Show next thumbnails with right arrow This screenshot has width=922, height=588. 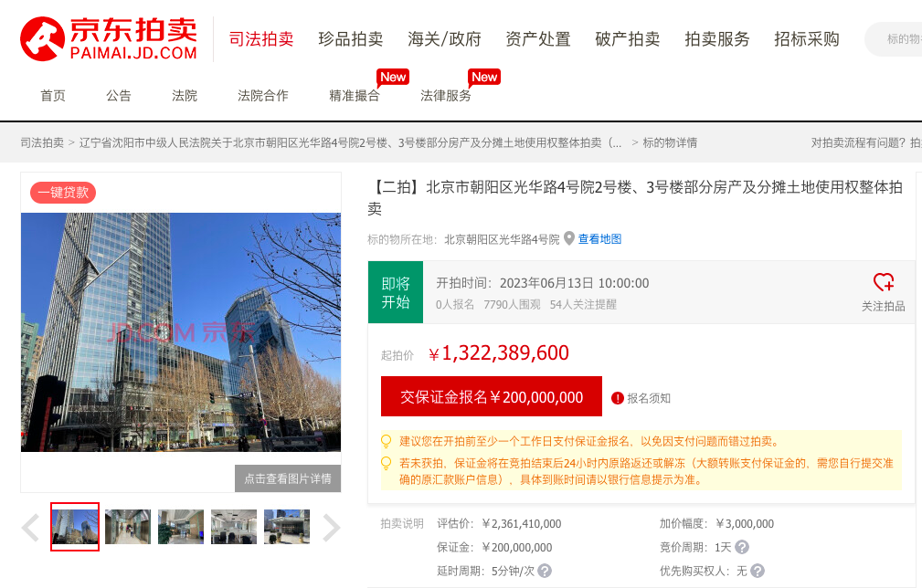[331, 528]
